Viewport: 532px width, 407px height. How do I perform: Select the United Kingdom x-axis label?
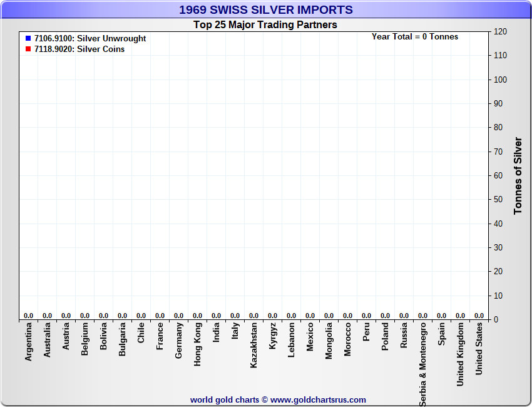(461, 354)
